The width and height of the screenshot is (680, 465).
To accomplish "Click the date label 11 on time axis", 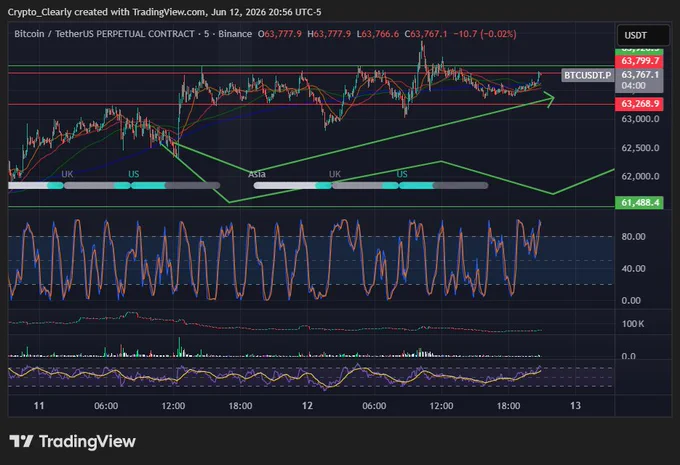I will pyautogui.click(x=39, y=406).
